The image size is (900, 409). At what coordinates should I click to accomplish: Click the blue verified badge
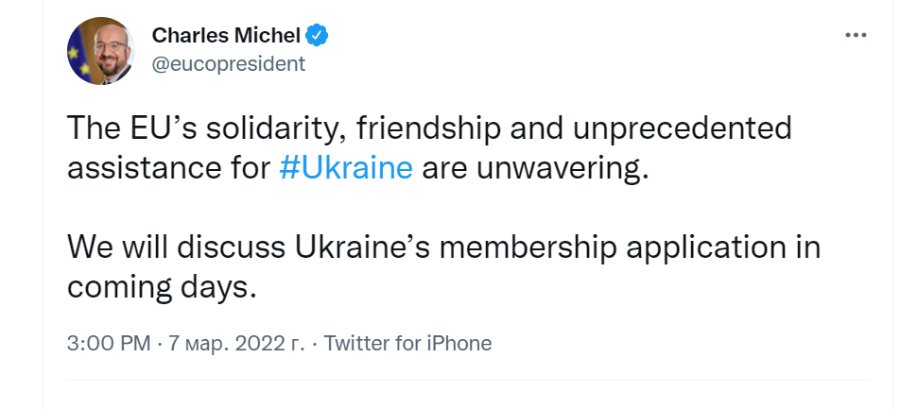(318, 36)
